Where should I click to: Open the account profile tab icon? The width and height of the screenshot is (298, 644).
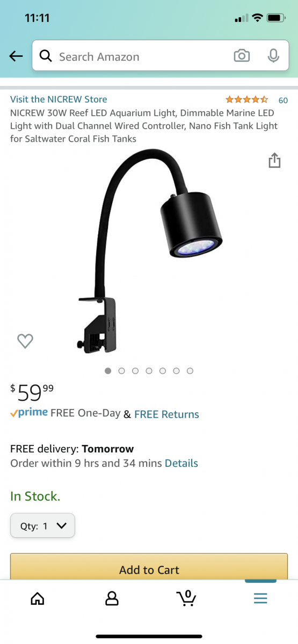112,598
